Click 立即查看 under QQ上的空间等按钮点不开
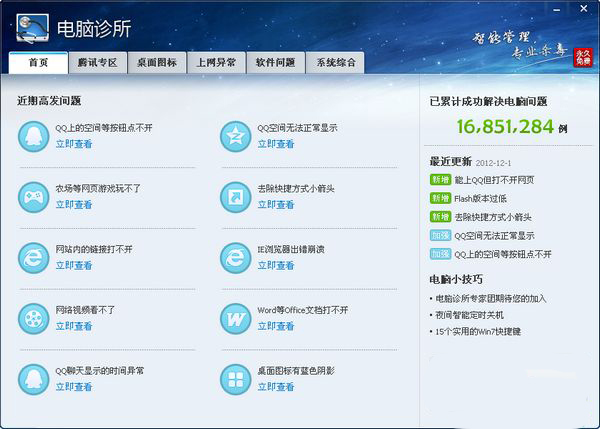The width and height of the screenshot is (600, 429). click(x=74, y=144)
